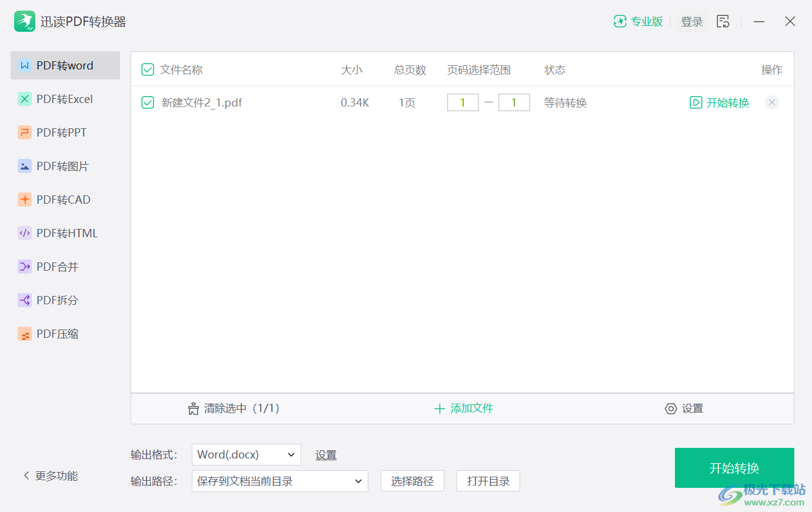Close the converter window
Screen dimensions: 812x512
(x=790, y=21)
